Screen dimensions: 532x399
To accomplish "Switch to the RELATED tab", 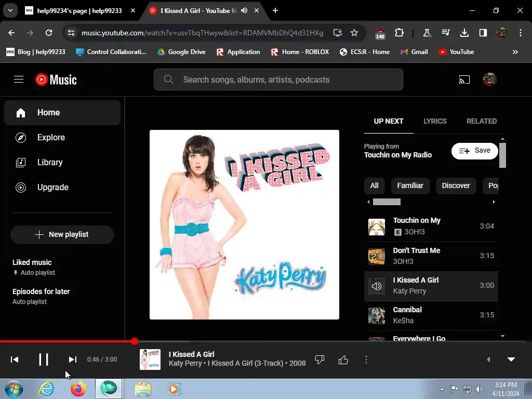I will pos(482,121).
